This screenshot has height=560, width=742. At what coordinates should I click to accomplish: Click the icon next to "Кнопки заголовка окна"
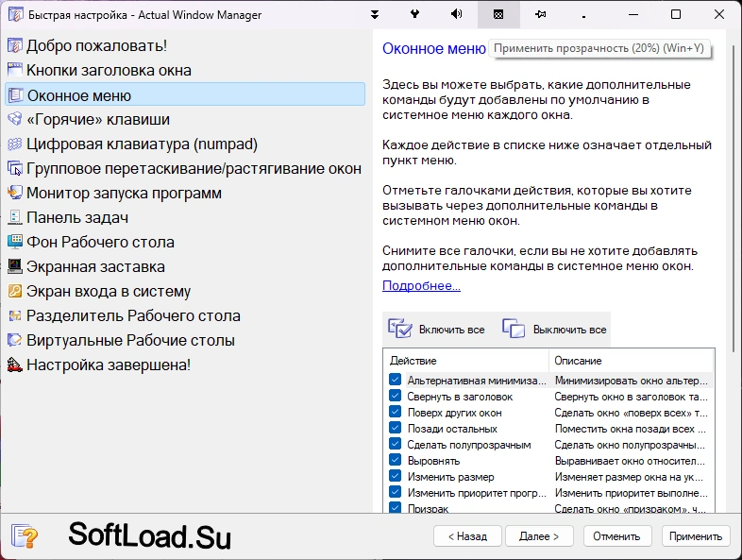(15, 70)
